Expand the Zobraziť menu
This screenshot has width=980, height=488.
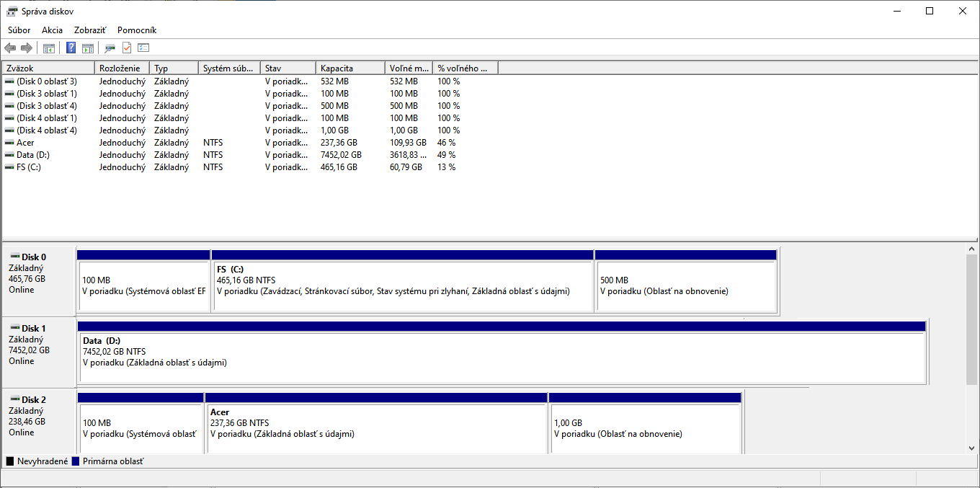[90, 30]
